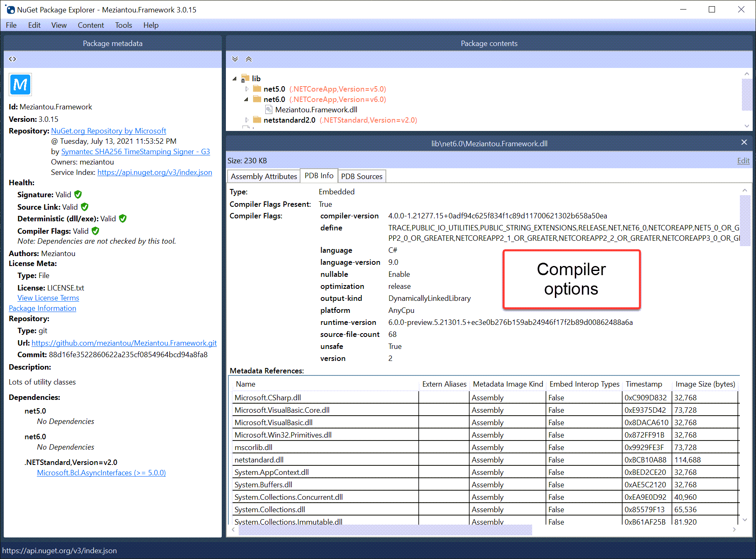Image resolution: width=756 pixels, height=559 pixels.
Task: Click the shield icon next to Compiler Flags Valid
Action: coord(95,231)
